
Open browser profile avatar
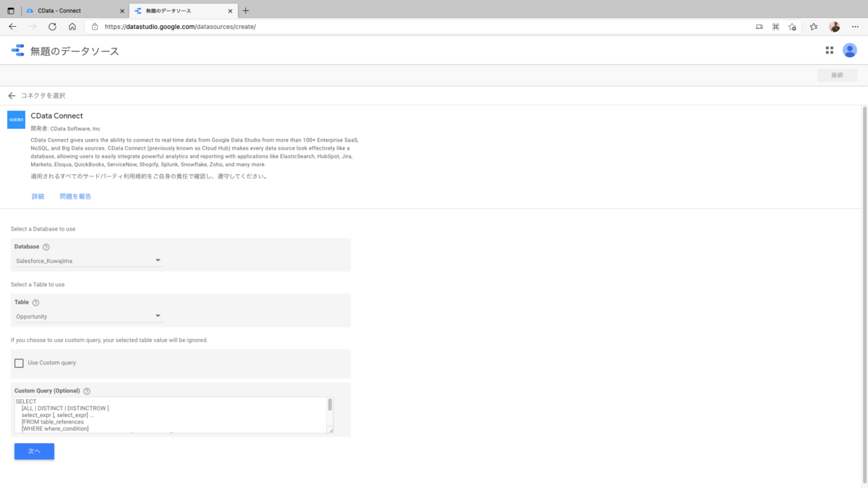pos(834,26)
